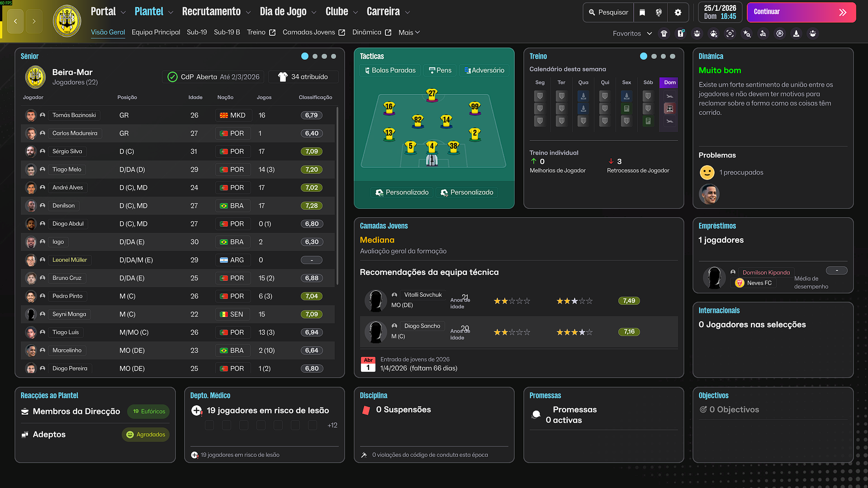Click the shirt icon in the favourites bar
This screenshot has height=488, width=868.
coord(664,33)
